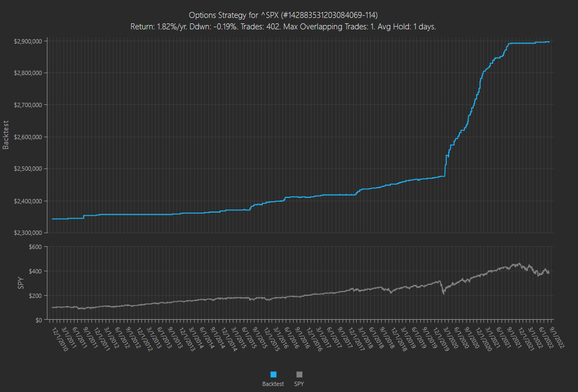This screenshot has width=578, height=392.
Task: Click the vertical "Backtest" y-axis title
Action: 5,135
